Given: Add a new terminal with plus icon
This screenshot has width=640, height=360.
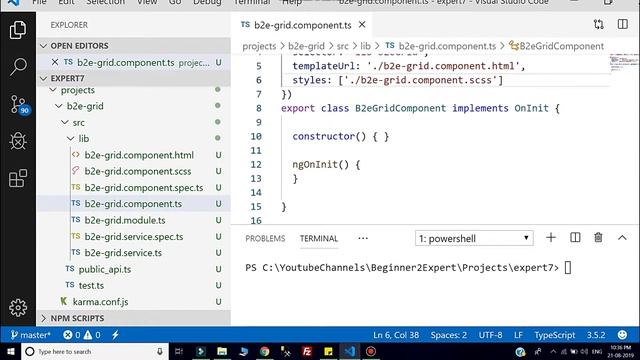Looking at the screenshot, I should tap(551, 238).
